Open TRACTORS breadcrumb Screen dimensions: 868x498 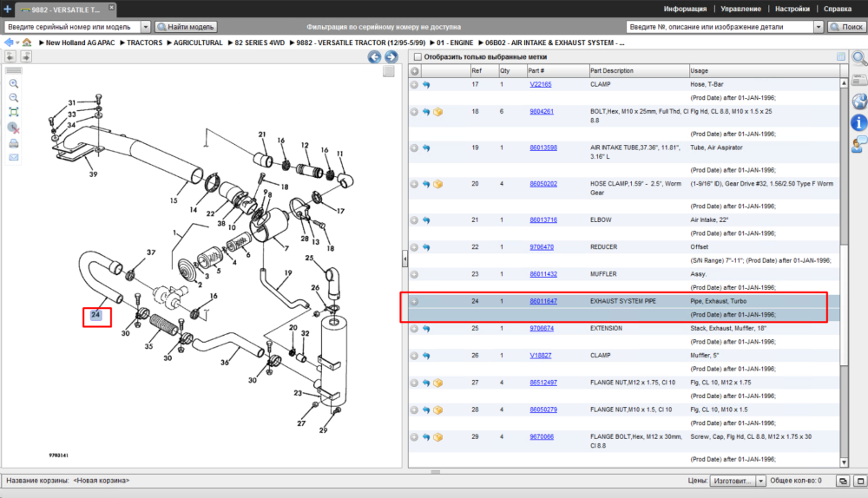click(144, 43)
